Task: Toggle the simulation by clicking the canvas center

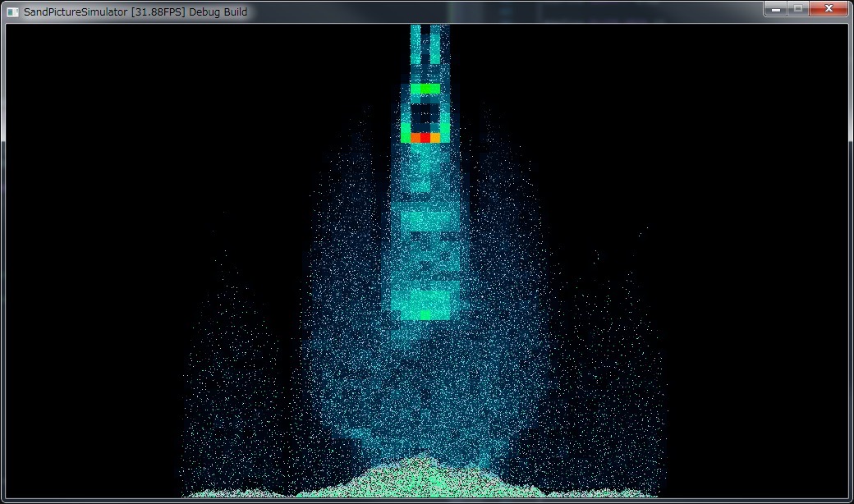Action: click(427, 263)
